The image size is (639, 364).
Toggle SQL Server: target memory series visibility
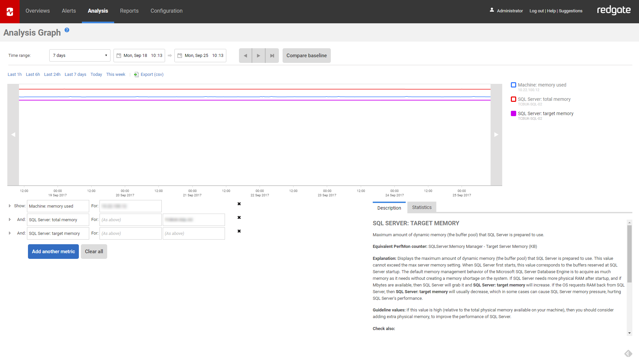[514, 113]
